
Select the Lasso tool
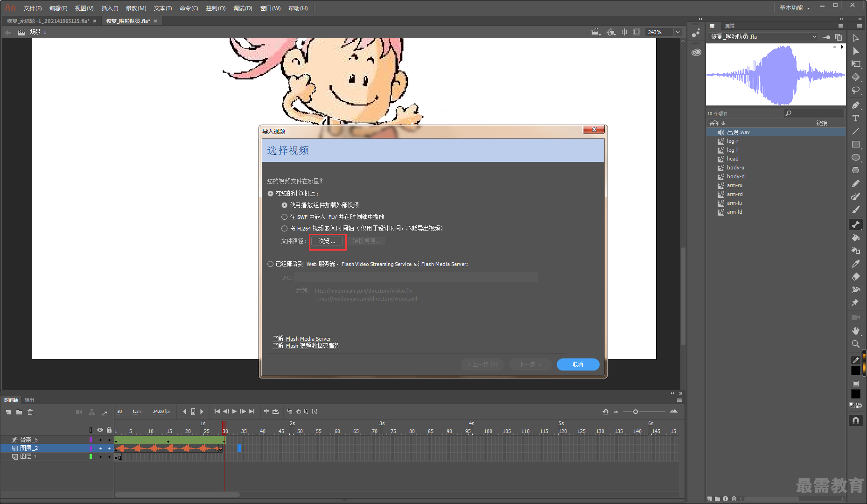856,91
